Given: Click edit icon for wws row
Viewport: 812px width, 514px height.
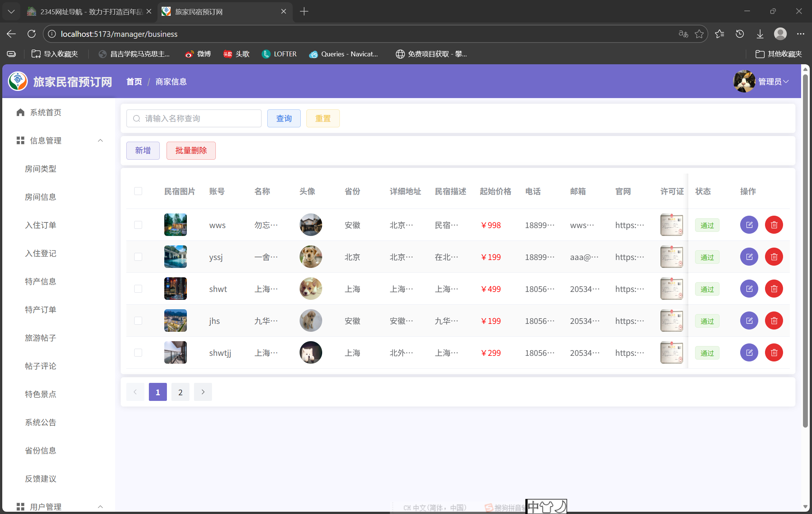Looking at the screenshot, I should click(x=749, y=225).
